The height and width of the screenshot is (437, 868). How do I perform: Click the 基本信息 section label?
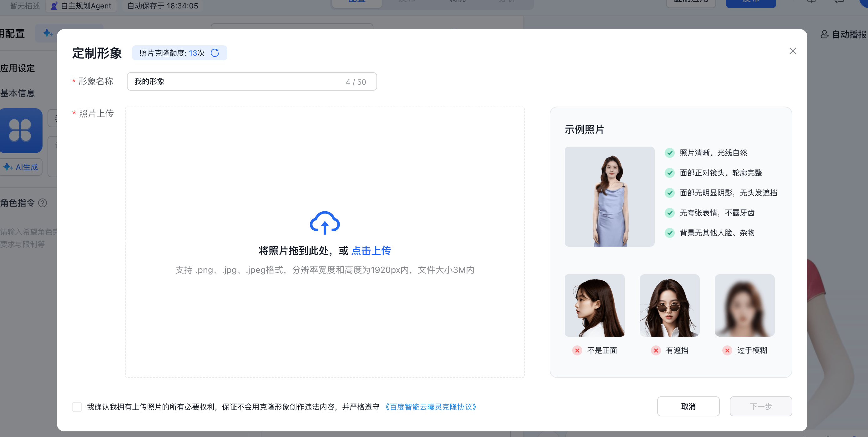[18, 93]
